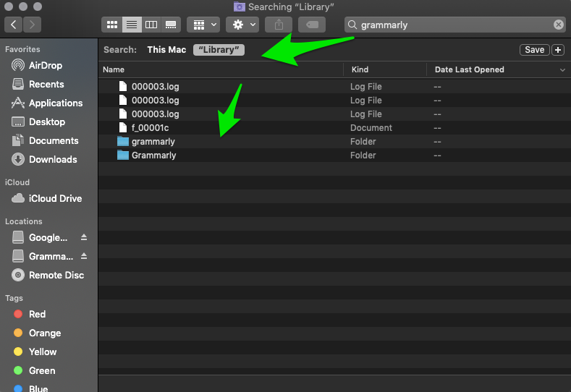Viewport: 571px width, 392px height.
Task: Eject the Gramma... volume
Action: [84, 256]
